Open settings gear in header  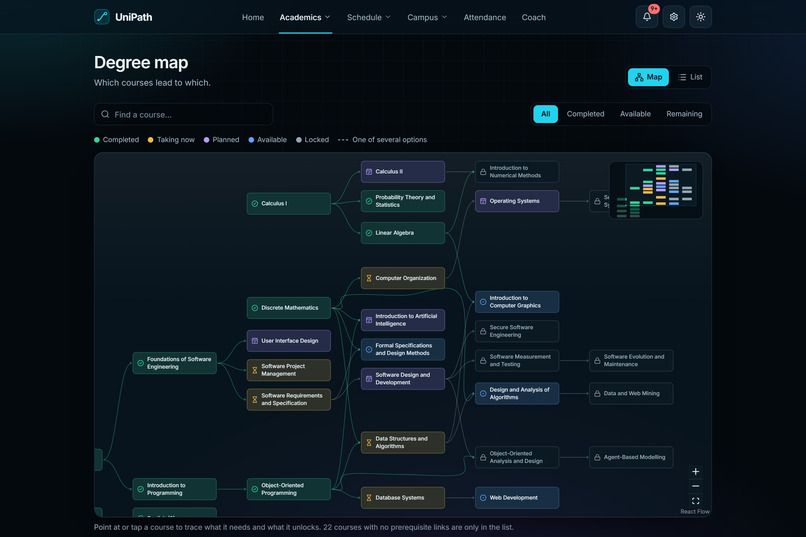click(x=673, y=17)
